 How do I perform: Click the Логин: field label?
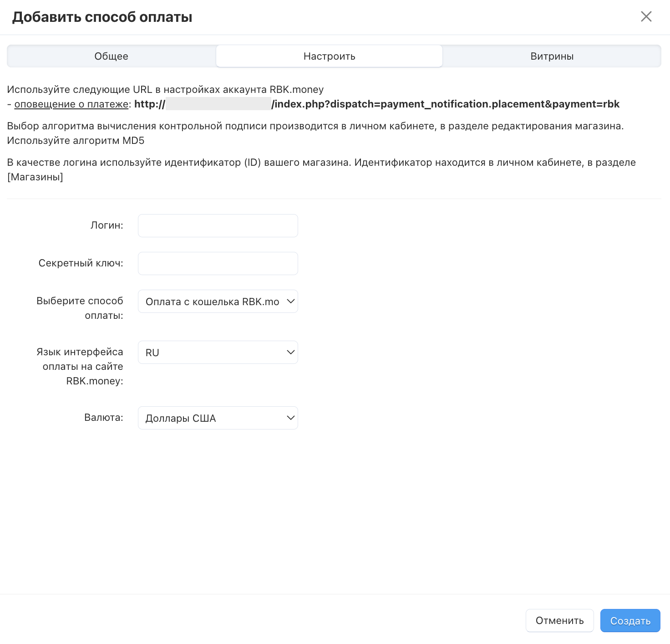107,225
